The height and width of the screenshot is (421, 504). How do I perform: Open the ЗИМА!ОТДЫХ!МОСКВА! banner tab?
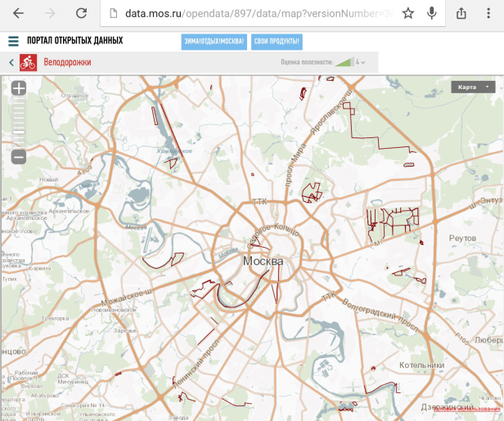click(x=214, y=42)
